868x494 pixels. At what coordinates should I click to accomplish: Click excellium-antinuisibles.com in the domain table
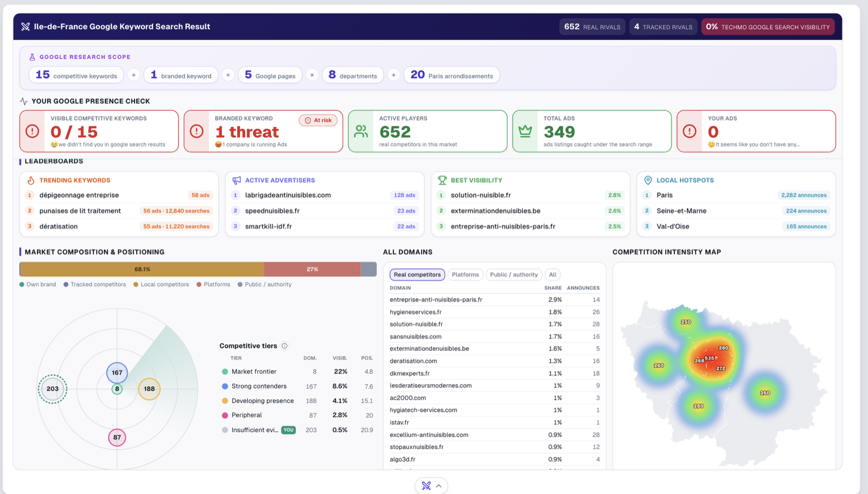coord(429,435)
